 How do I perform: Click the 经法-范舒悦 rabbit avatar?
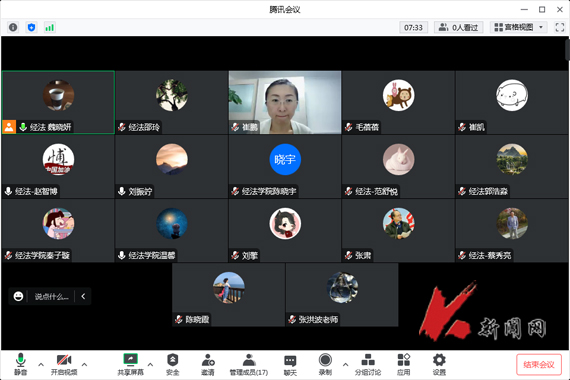coord(398,159)
